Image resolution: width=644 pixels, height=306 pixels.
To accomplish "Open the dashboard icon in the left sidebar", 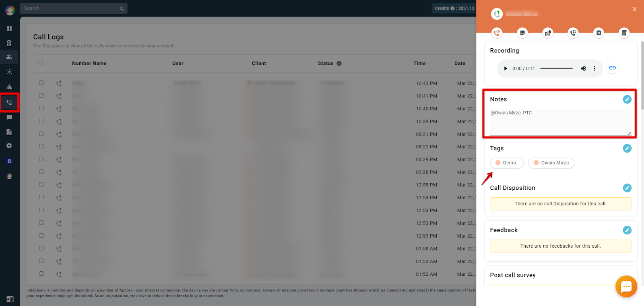I will pos(9,29).
